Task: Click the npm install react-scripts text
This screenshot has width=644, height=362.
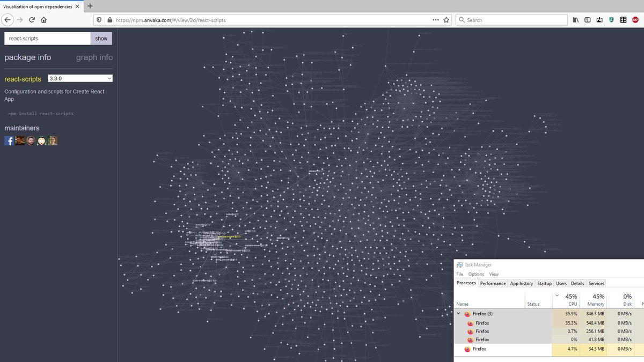Action: pyautogui.click(x=41, y=114)
